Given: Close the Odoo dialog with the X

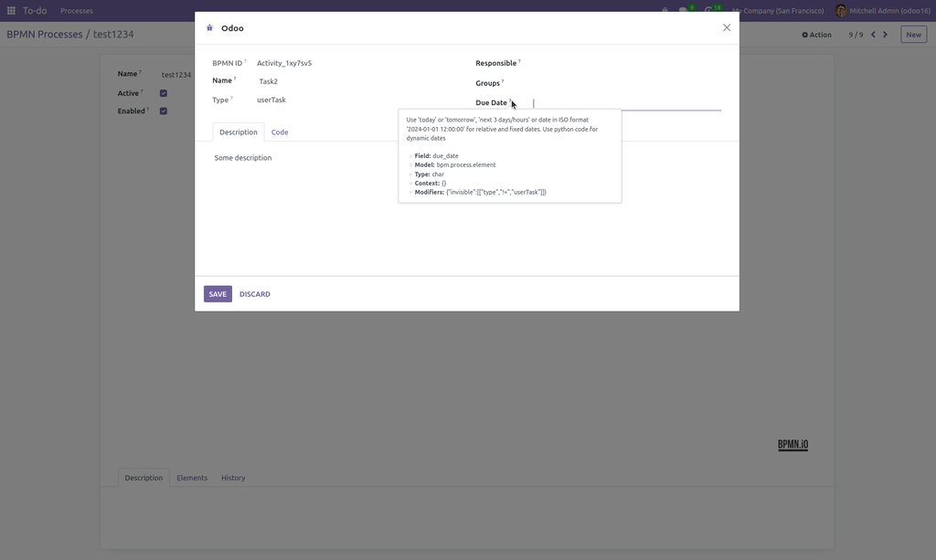Looking at the screenshot, I should 727,27.
